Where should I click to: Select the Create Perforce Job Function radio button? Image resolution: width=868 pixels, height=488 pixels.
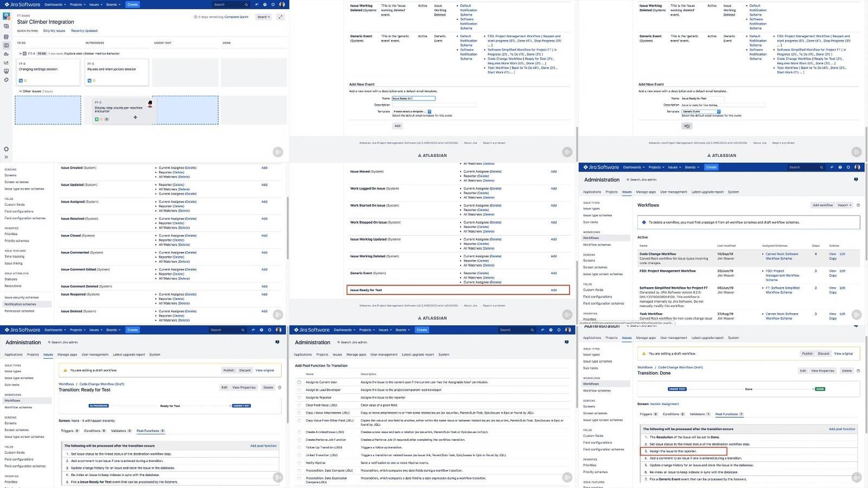click(x=299, y=440)
